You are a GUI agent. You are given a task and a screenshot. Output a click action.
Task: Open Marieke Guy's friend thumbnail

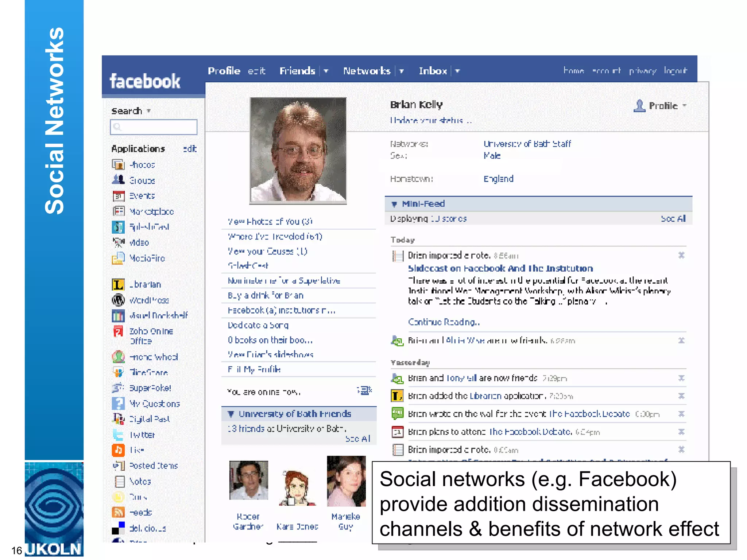click(x=346, y=481)
